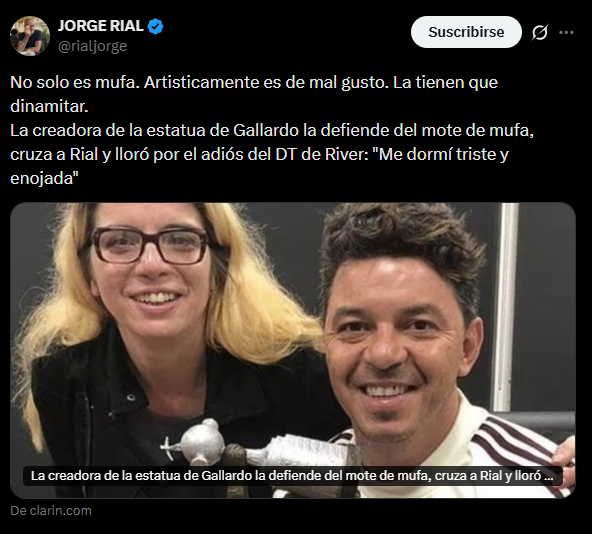Image resolution: width=592 pixels, height=534 pixels.
Task: Open Jorge Rial's profile avatar
Action: 30,35
